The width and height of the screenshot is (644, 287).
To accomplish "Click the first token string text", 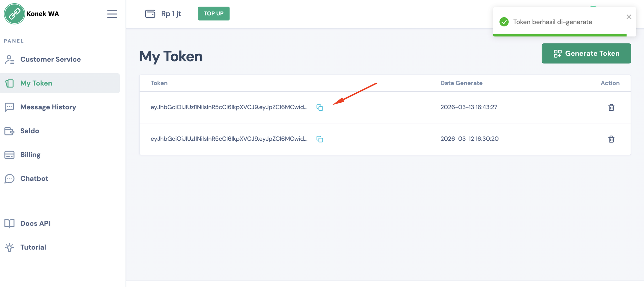I will [229, 107].
